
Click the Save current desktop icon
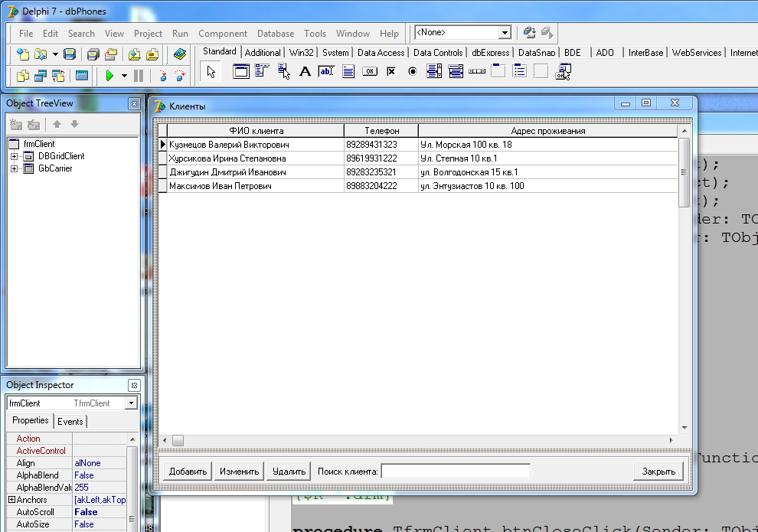point(529,32)
